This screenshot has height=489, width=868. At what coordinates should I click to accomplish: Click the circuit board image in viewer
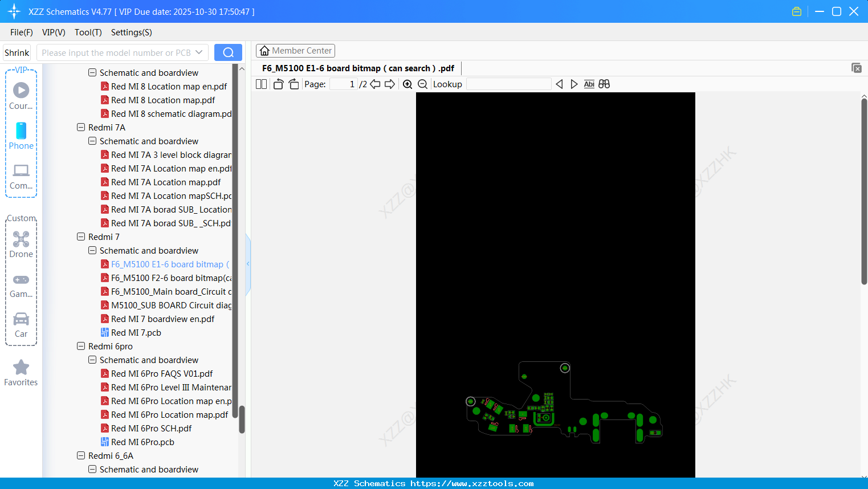[x=564, y=404]
